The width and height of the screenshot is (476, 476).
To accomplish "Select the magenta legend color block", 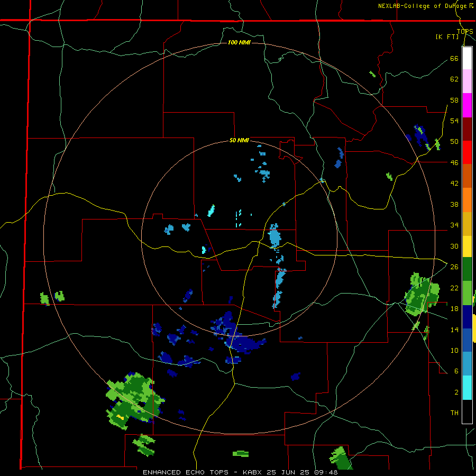I will pyautogui.click(x=467, y=105).
